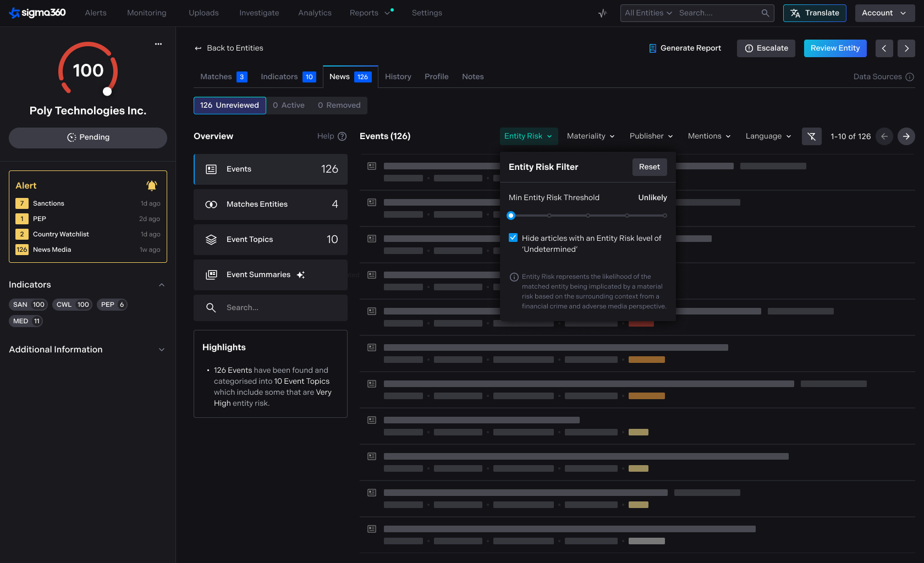Click the last event row's article icon
The height and width of the screenshot is (563, 924).
(x=372, y=529)
